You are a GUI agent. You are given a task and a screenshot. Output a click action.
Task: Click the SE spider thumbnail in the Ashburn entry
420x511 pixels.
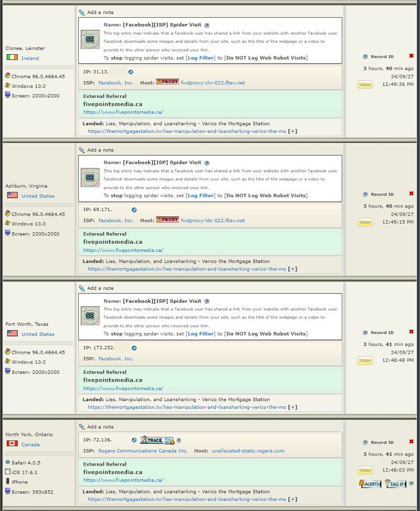tap(90, 177)
